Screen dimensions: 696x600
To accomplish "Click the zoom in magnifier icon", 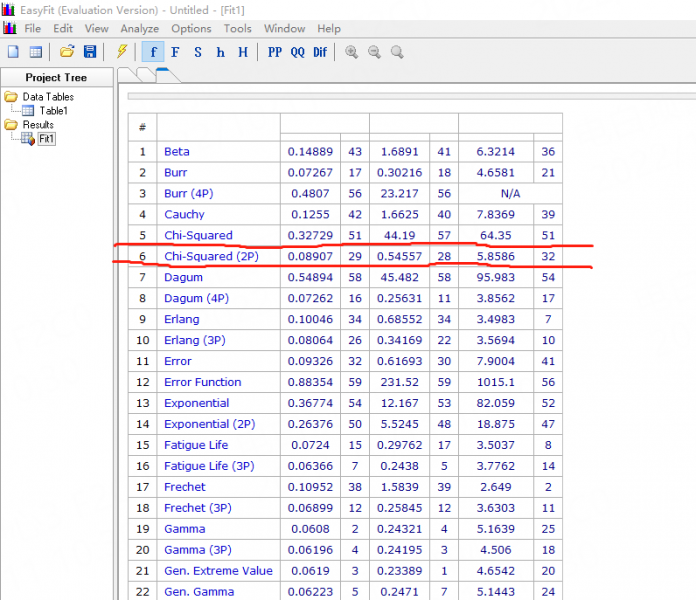I will pos(352,52).
